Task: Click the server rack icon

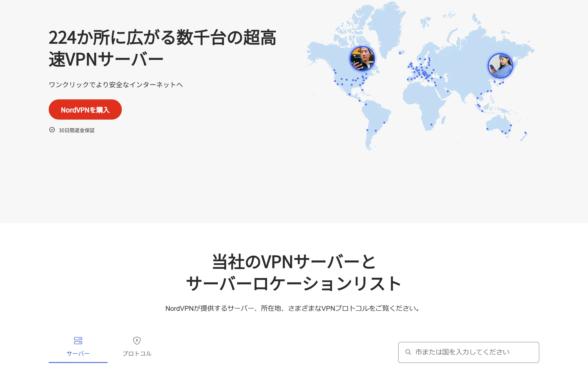Action: [78, 340]
